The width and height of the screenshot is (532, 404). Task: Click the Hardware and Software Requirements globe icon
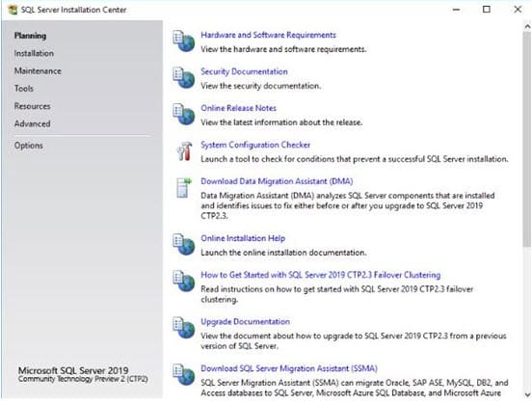click(x=183, y=41)
